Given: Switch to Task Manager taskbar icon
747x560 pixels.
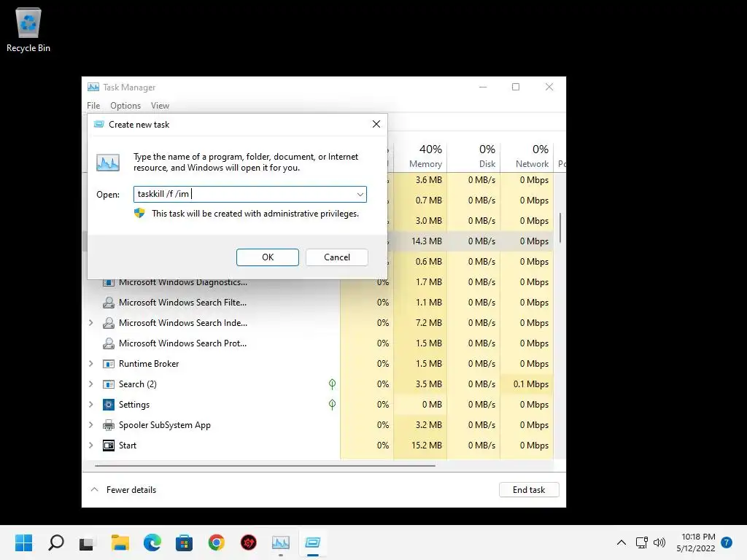Looking at the screenshot, I should pos(281,542).
